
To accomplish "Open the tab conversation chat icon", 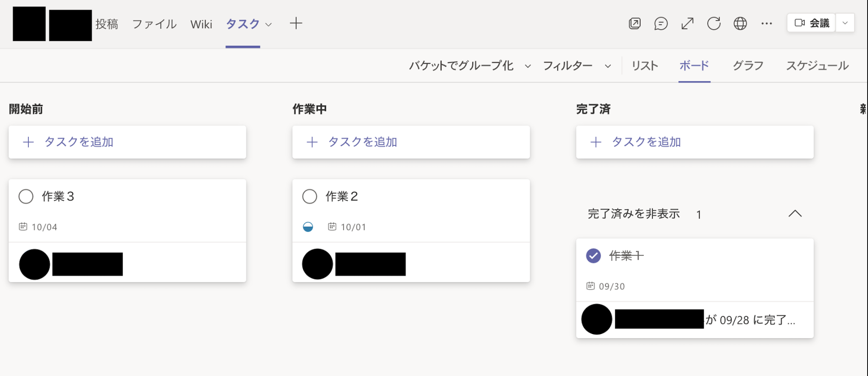I will point(661,23).
